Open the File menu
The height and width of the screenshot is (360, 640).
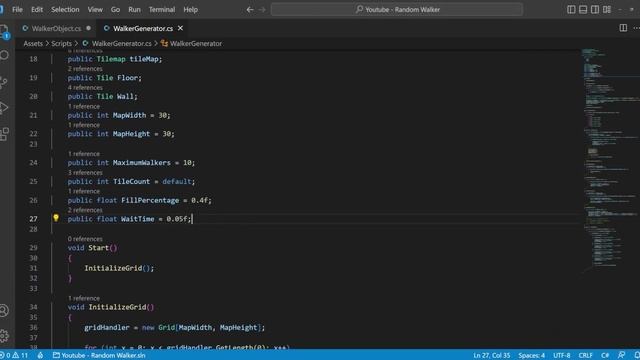[x=18, y=9]
